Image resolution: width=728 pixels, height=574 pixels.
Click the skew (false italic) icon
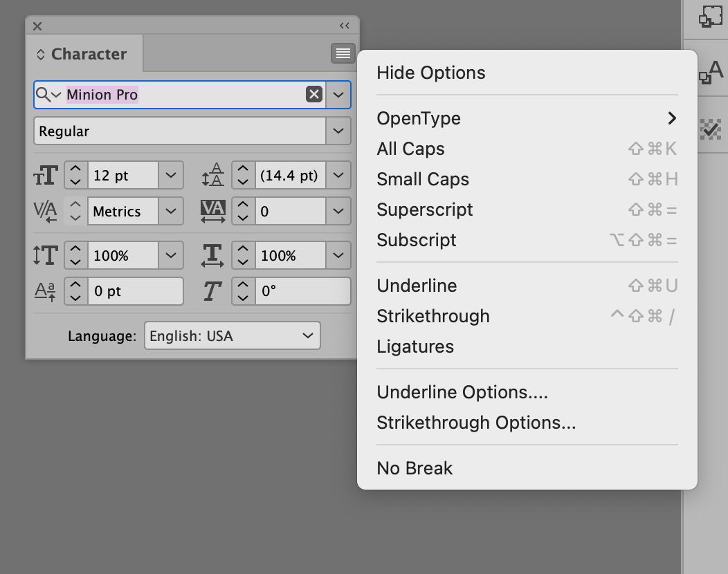(x=214, y=290)
